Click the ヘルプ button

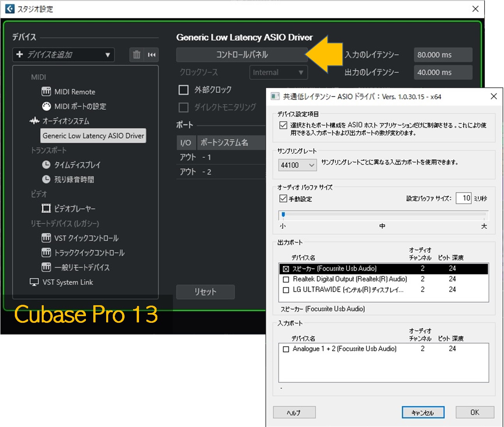[x=294, y=413]
